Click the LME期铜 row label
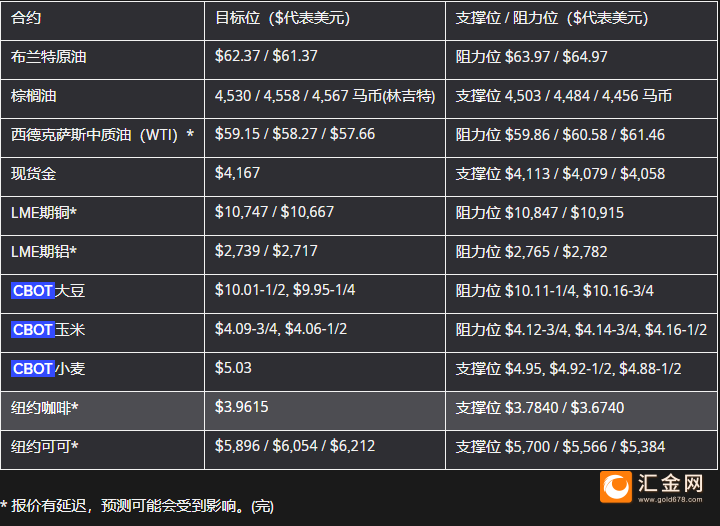The height and width of the screenshot is (526, 720). [x=44, y=212]
